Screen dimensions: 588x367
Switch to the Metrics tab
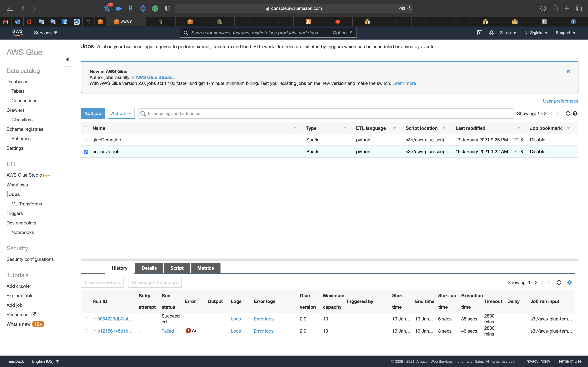tap(205, 268)
